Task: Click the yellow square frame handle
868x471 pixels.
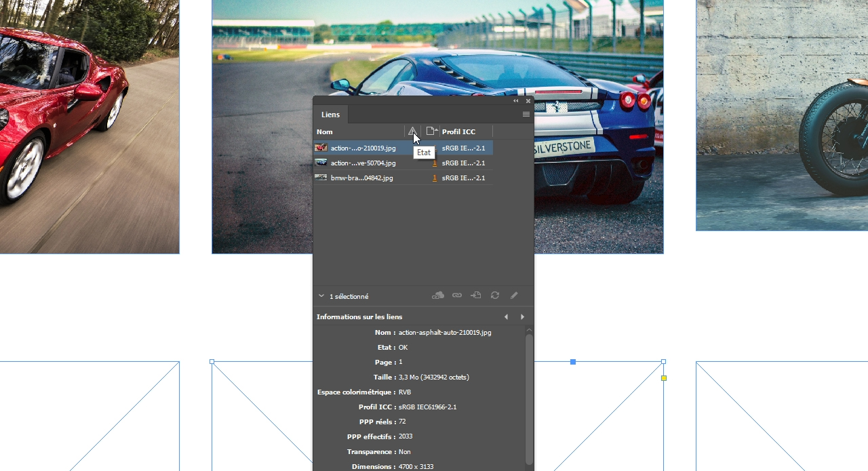Action: pyautogui.click(x=664, y=378)
